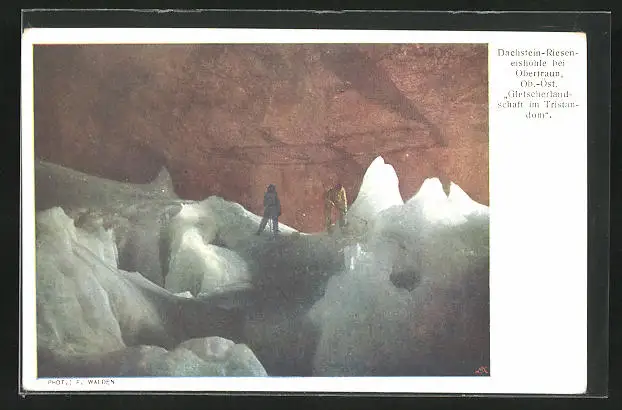Click the small ice spike at left ridge
Image resolution: width=622 pixels, height=410 pixels.
161,179
